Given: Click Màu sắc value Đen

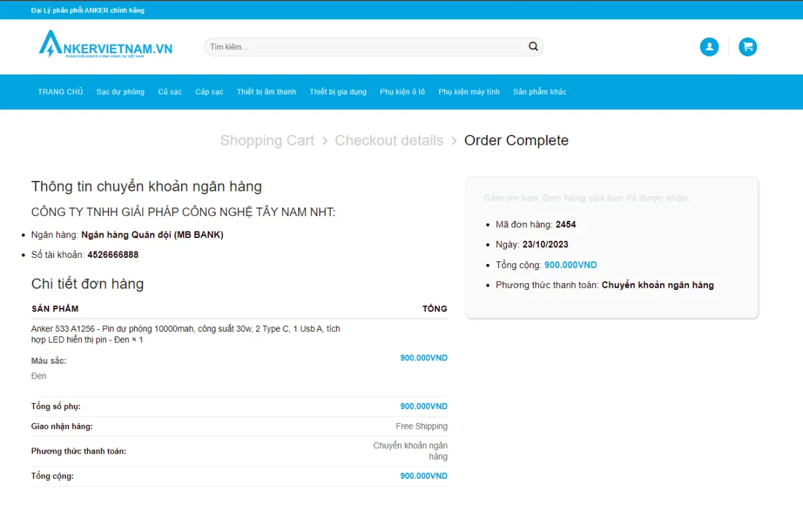Looking at the screenshot, I should [39, 376].
